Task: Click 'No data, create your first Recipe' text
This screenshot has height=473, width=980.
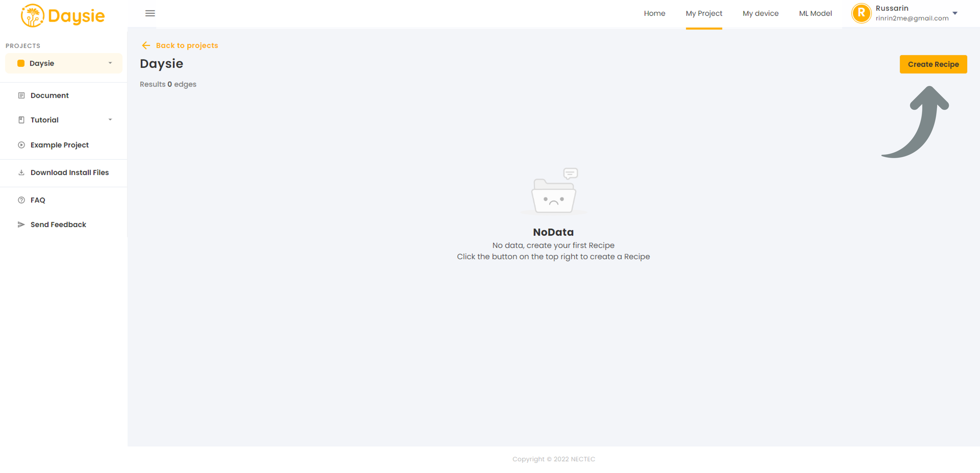Action: [x=553, y=246]
